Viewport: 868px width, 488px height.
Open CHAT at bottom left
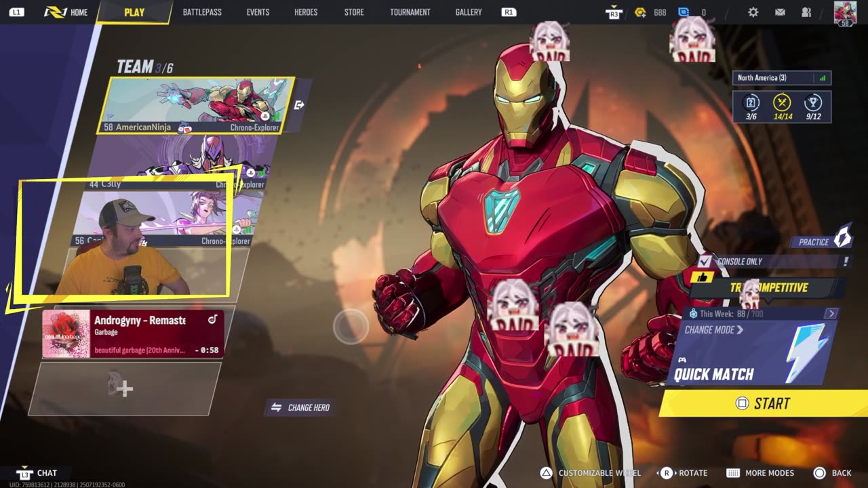pos(37,473)
